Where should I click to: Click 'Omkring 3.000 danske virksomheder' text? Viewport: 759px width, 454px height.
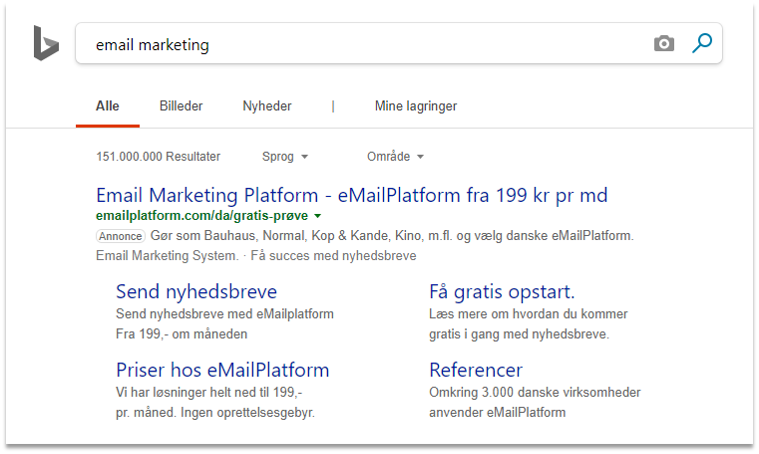pyautogui.click(x=534, y=392)
